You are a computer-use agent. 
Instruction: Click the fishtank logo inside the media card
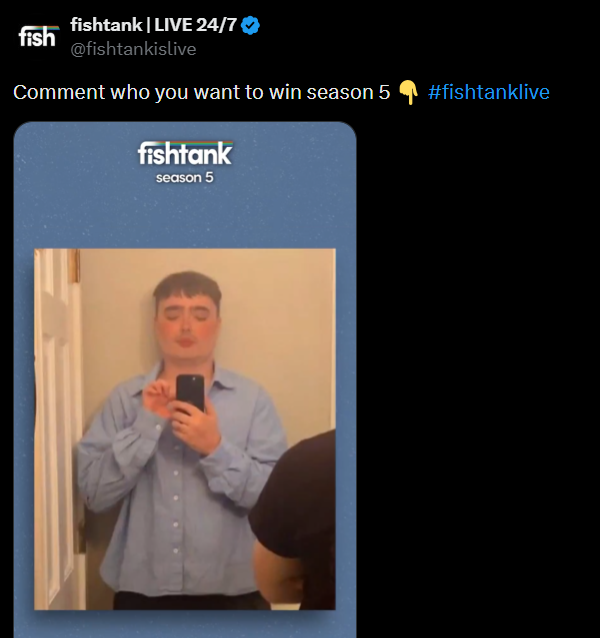[x=185, y=153]
